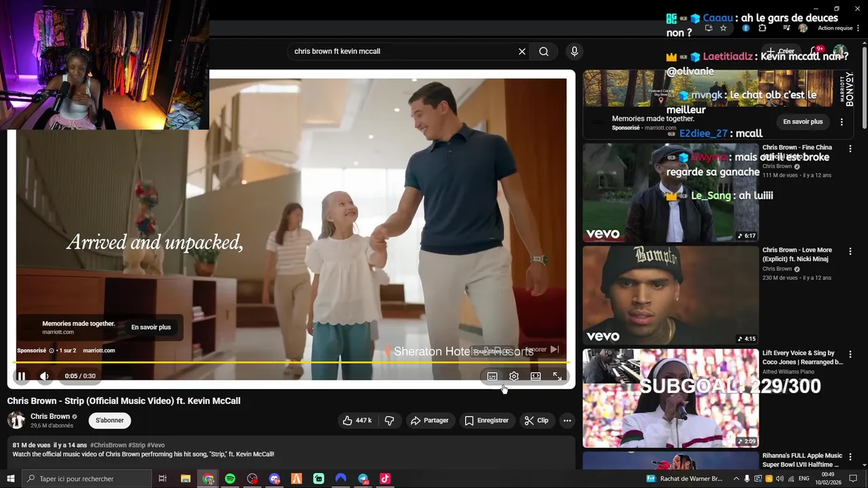Open the YouTube account avatar menu

[840, 52]
